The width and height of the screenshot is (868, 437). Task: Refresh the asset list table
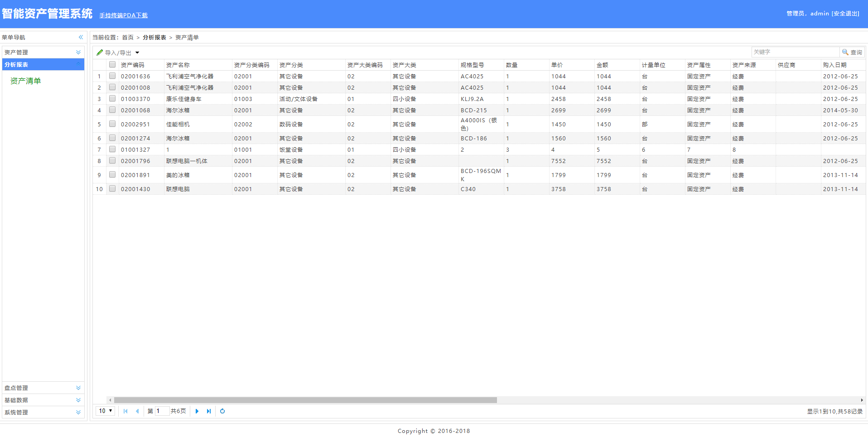pos(222,411)
